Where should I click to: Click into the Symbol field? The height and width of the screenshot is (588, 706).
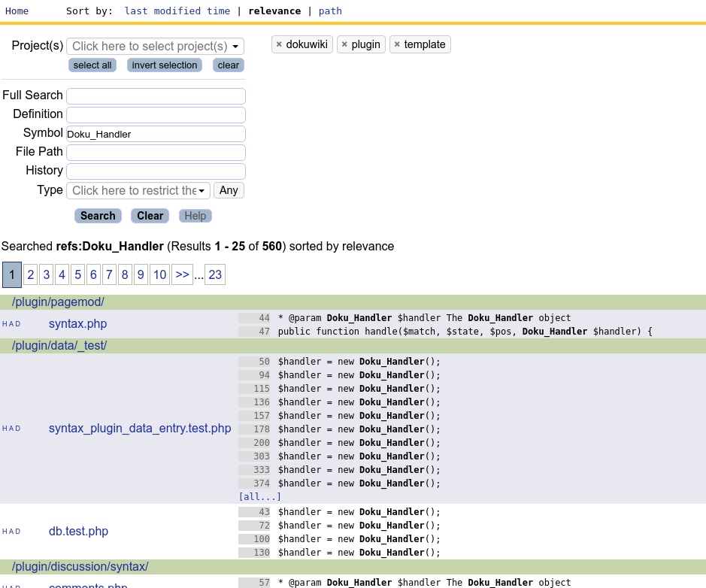pos(156,134)
